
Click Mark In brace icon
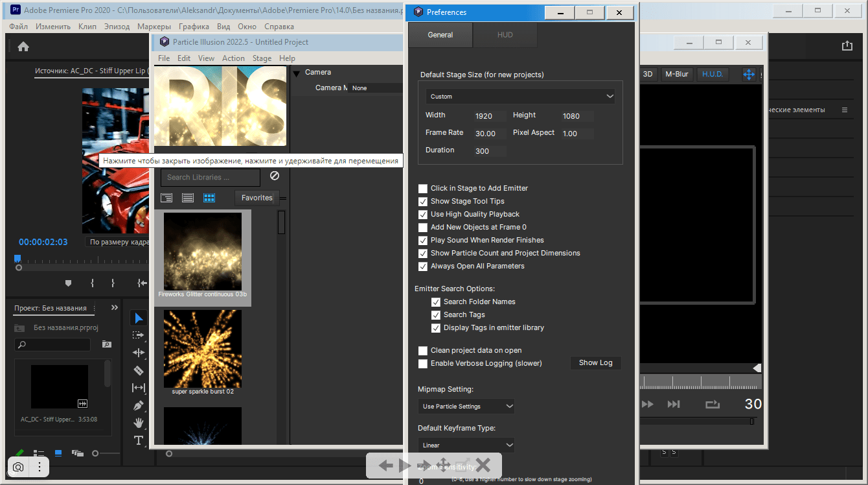[92, 283]
